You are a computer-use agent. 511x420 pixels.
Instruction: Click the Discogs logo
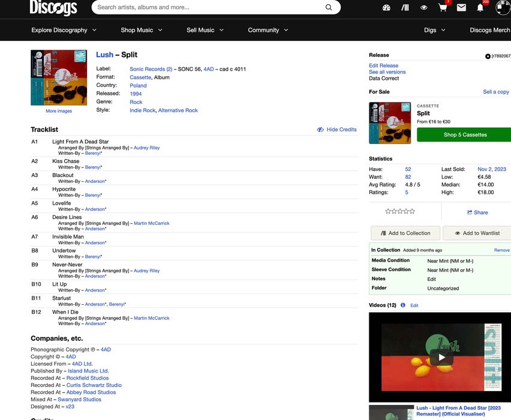[x=53, y=7]
